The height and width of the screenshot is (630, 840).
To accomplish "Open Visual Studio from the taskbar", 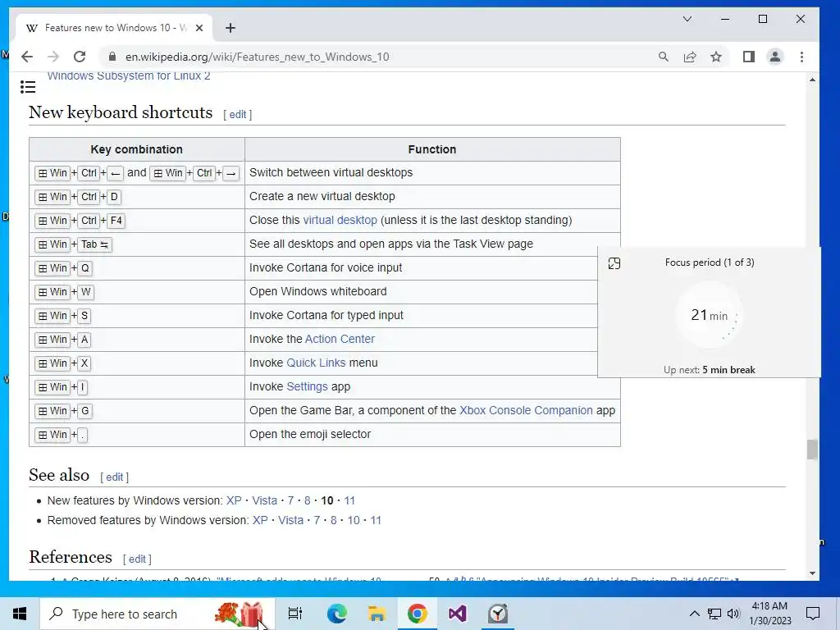I will (x=457, y=614).
